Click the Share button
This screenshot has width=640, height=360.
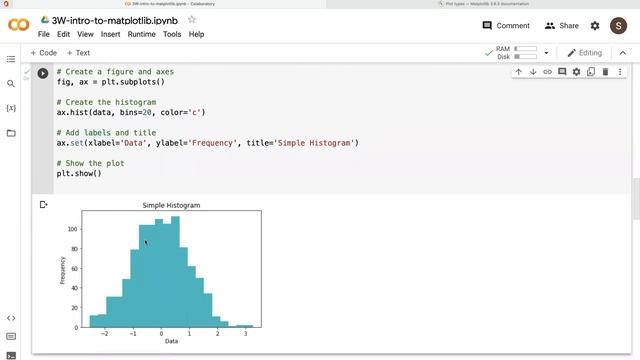(x=562, y=26)
